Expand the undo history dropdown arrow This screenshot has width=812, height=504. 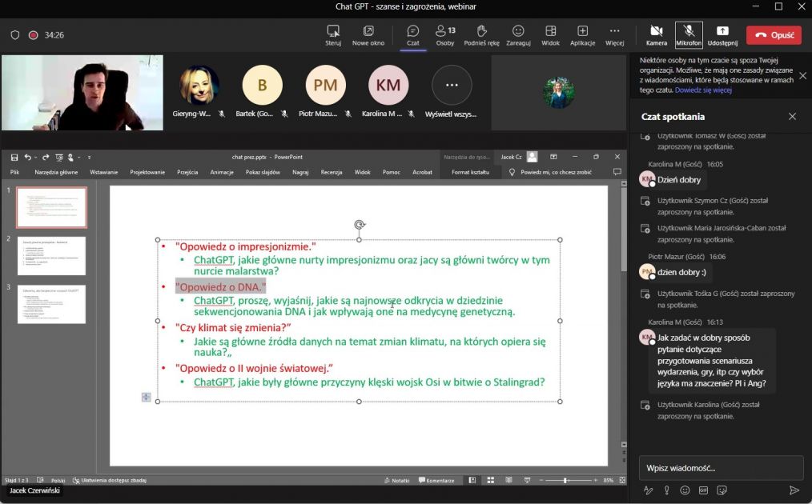pyautogui.click(x=36, y=158)
